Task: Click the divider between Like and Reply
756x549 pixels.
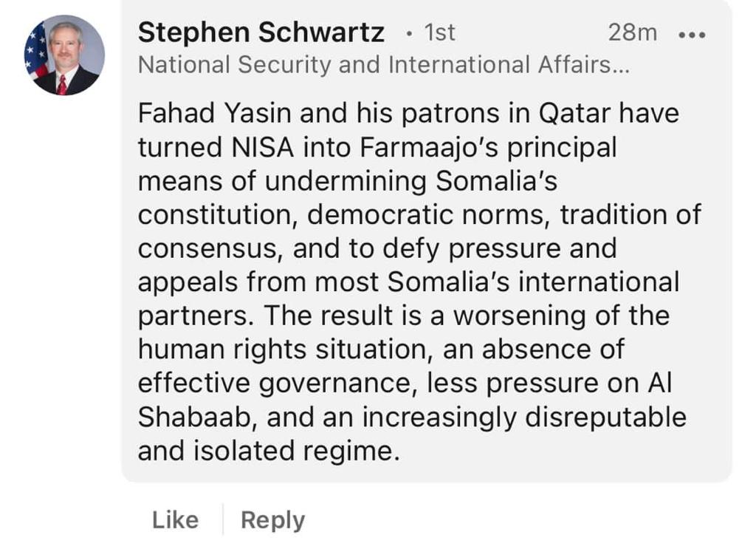Action: click(223, 519)
